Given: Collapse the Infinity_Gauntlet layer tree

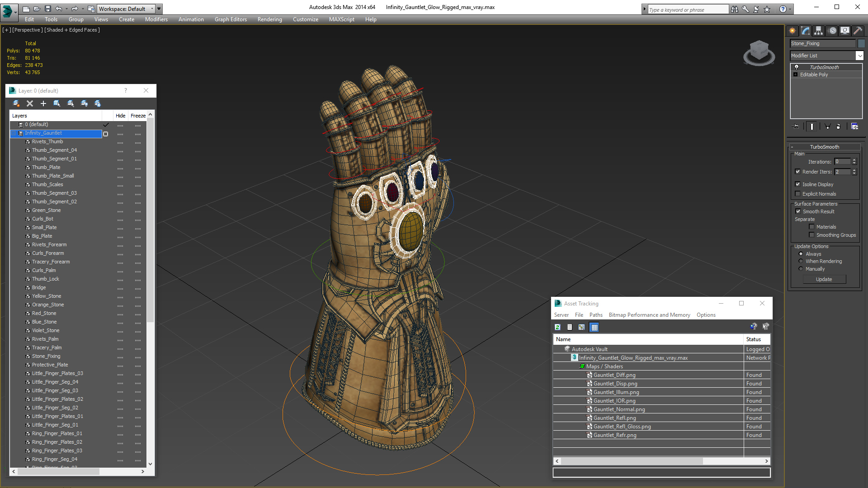Looking at the screenshot, I should (14, 133).
